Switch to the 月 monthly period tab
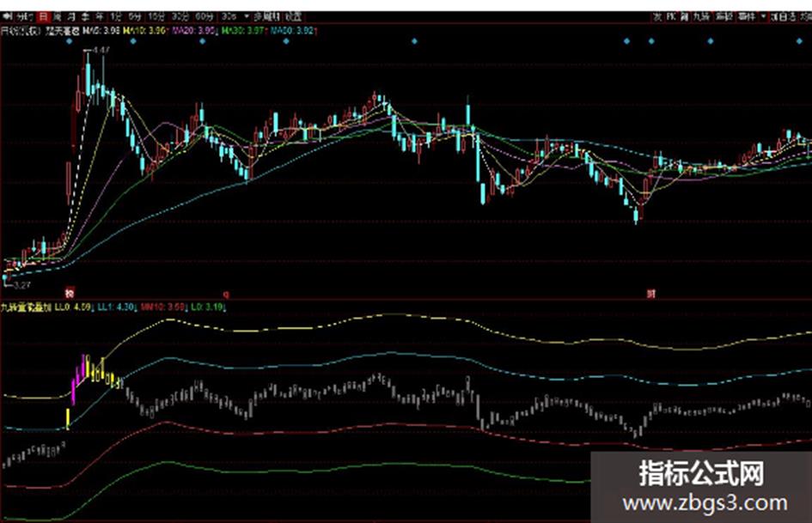This screenshot has height=523, width=812. click(x=71, y=16)
